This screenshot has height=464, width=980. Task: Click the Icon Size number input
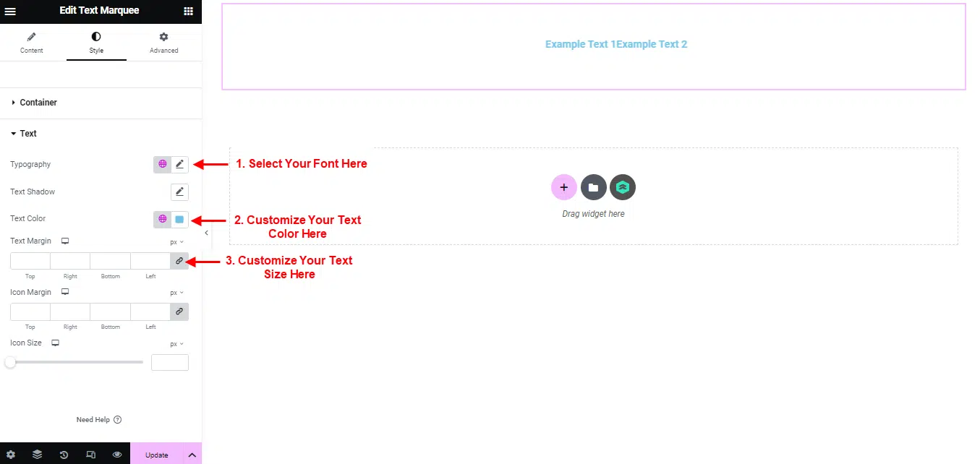[170, 362]
